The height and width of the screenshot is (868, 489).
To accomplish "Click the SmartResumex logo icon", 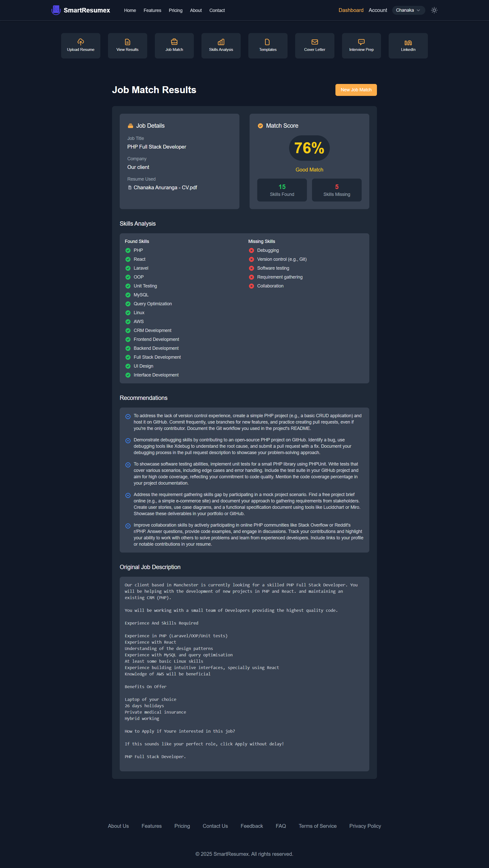I will click(x=56, y=10).
